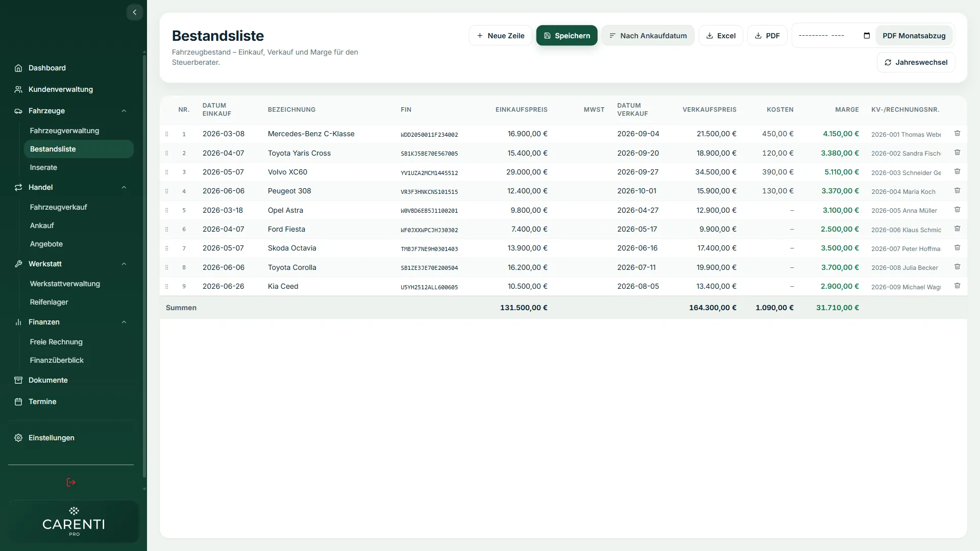The image size is (980, 551).
Task: Open Einstellungen via the gear icon
Action: tap(18, 438)
